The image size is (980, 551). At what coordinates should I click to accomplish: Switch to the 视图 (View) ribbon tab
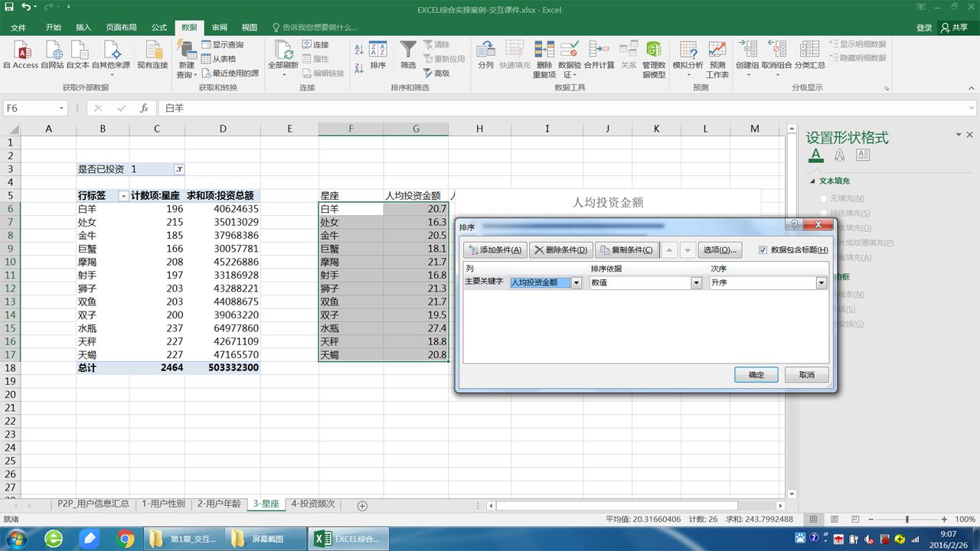(250, 28)
